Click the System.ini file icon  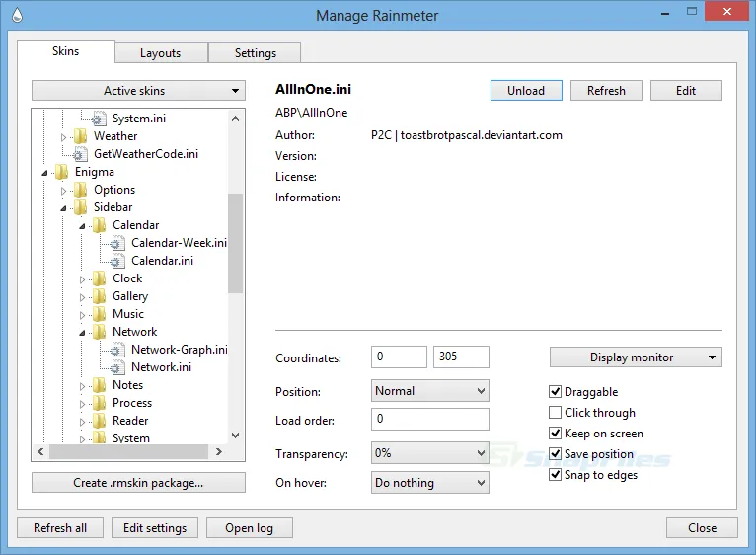pyautogui.click(x=99, y=119)
